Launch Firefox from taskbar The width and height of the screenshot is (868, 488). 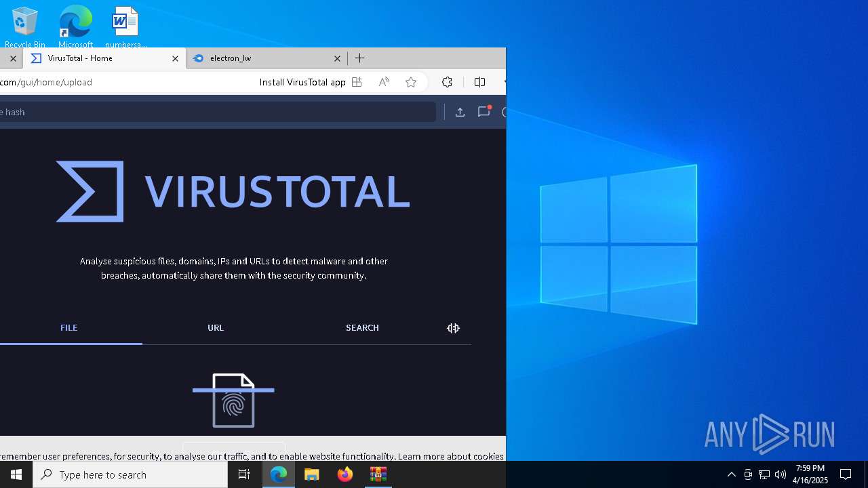pos(345,474)
